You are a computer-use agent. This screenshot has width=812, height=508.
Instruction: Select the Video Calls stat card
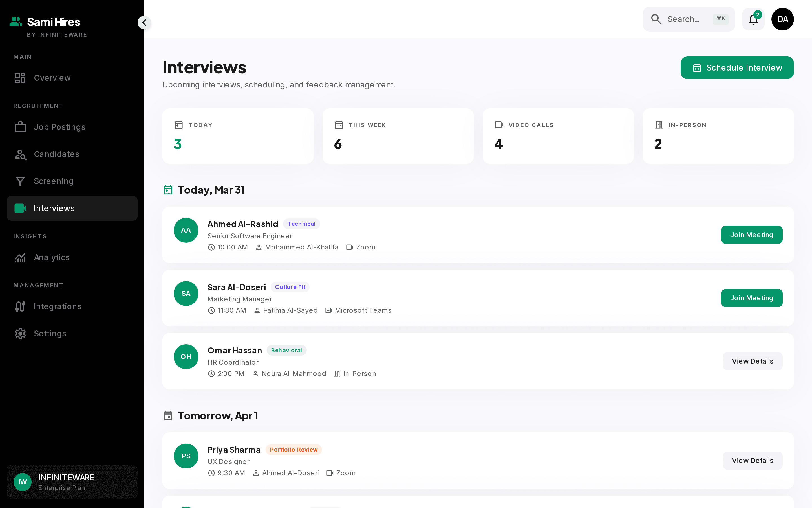coord(558,136)
